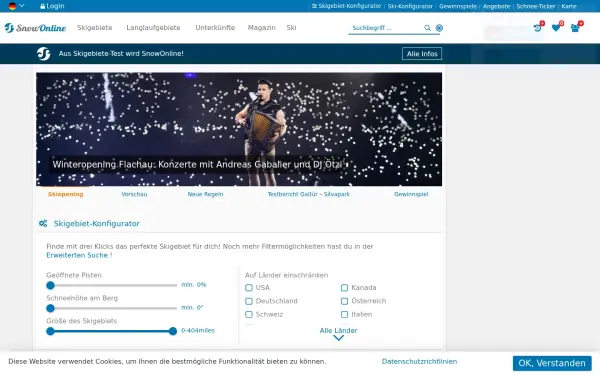The image size is (600, 375).
Task: Click the Login link with lock icon
Action: point(52,6)
